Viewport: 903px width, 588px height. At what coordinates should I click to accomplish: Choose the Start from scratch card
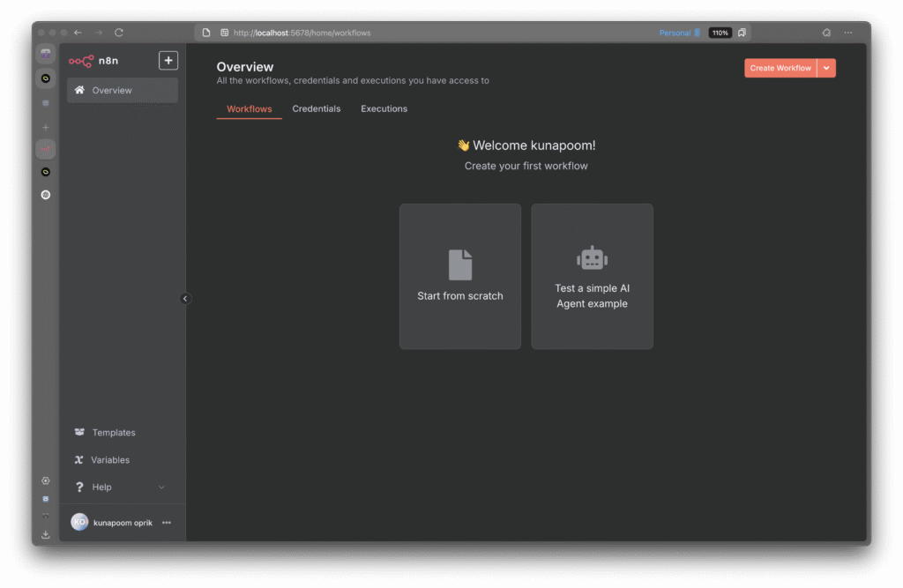pyautogui.click(x=460, y=277)
